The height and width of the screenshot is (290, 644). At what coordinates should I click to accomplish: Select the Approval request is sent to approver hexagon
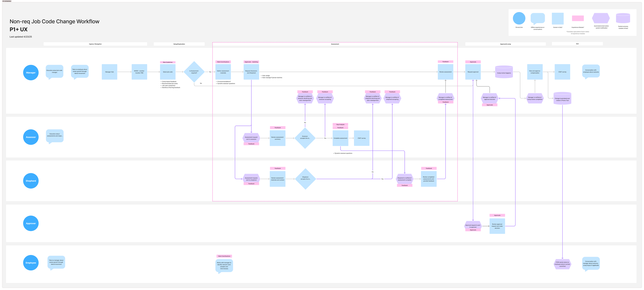coord(473,226)
